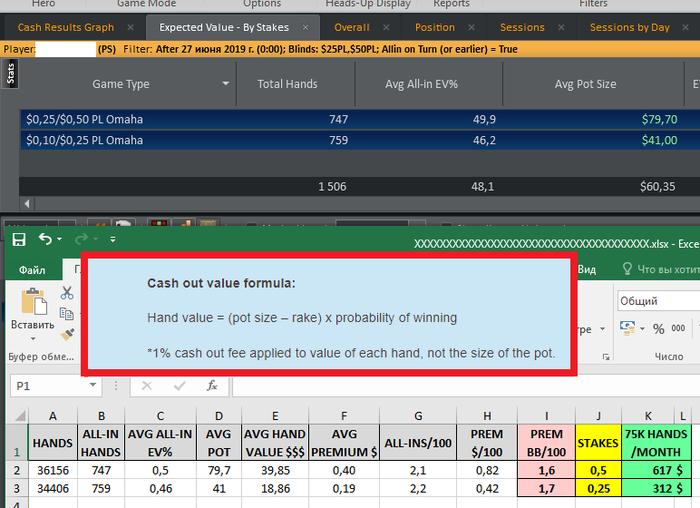Screen dimensions: 700x508
Task: Switch to the Sessions report tab
Action: pos(522,27)
